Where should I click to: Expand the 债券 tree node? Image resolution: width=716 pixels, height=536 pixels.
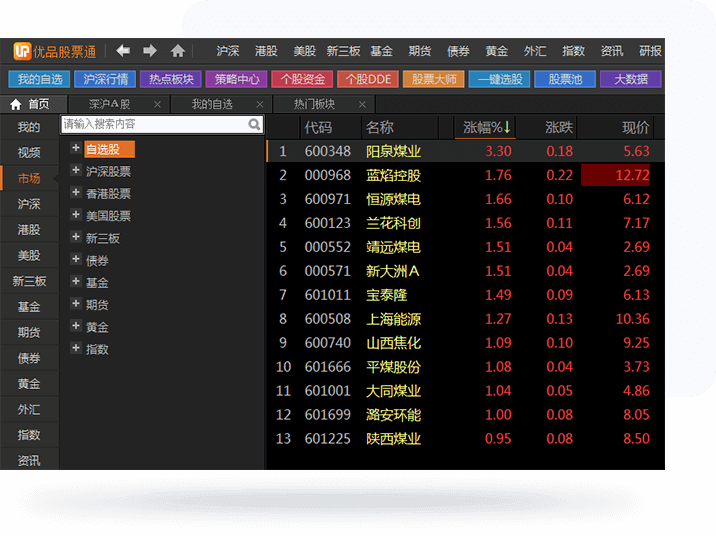pos(76,259)
